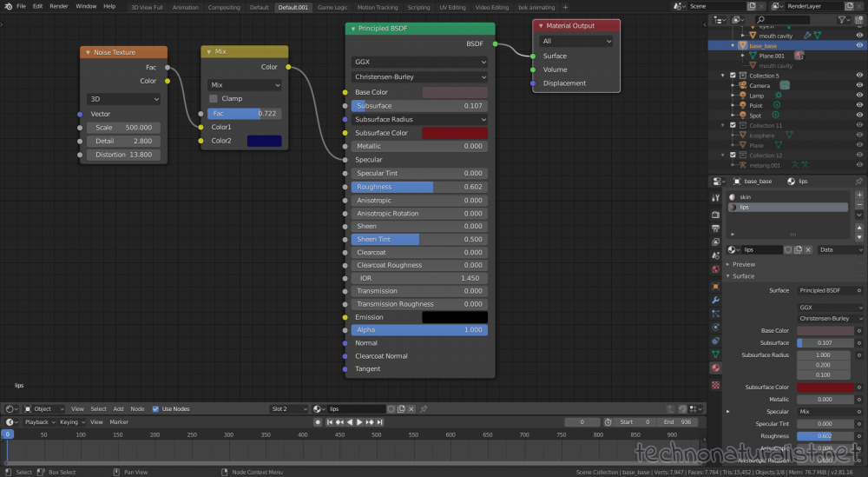
Task: Collapse the Surface panel
Action: 744,276
